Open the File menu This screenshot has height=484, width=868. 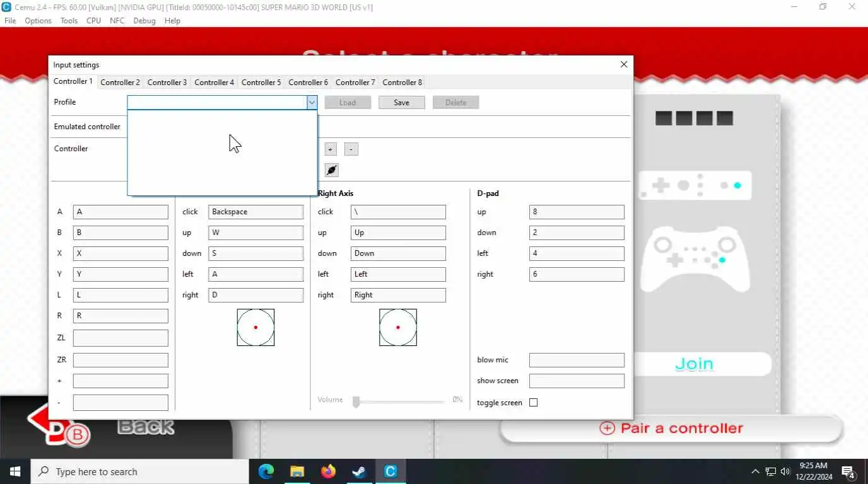[10, 20]
